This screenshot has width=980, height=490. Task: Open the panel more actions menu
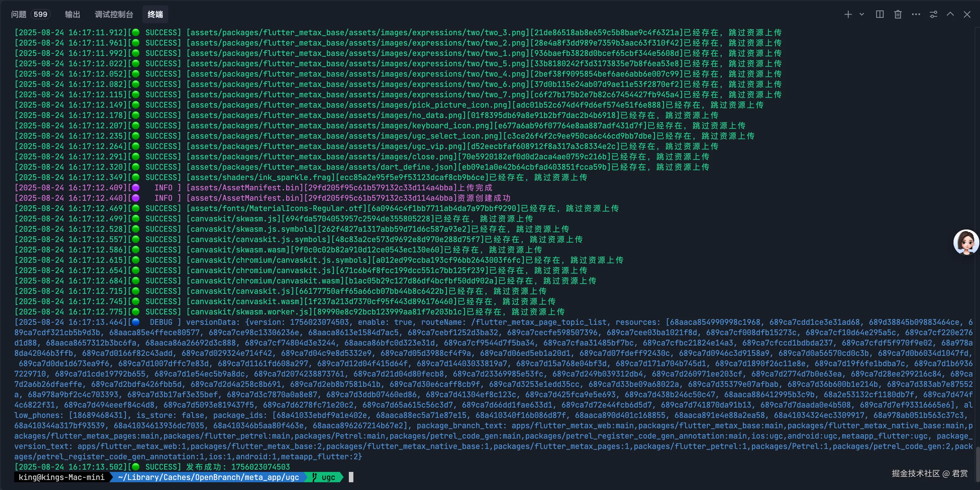(x=916, y=15)
